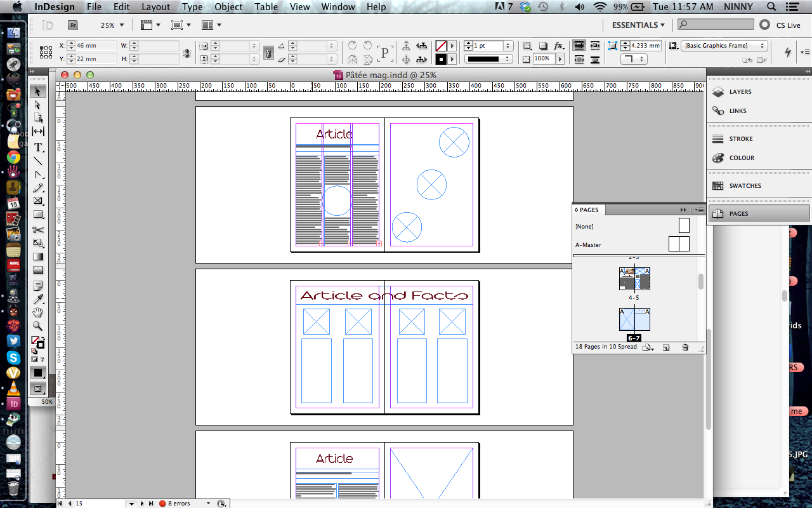Select the Hand tool
The height and width of the screenshot is (508, 812).
(x=38, y=312)
